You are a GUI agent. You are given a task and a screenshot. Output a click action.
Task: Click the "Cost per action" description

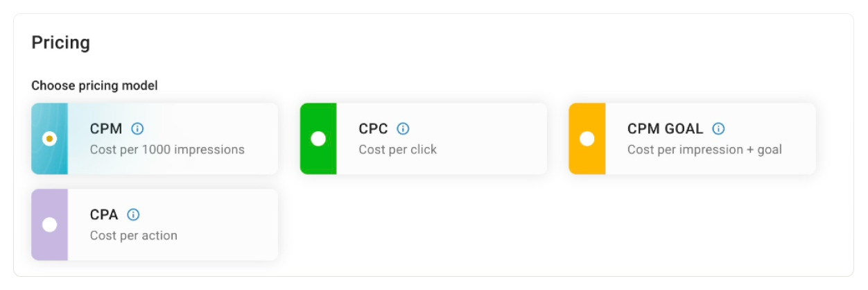coord(134,235)
